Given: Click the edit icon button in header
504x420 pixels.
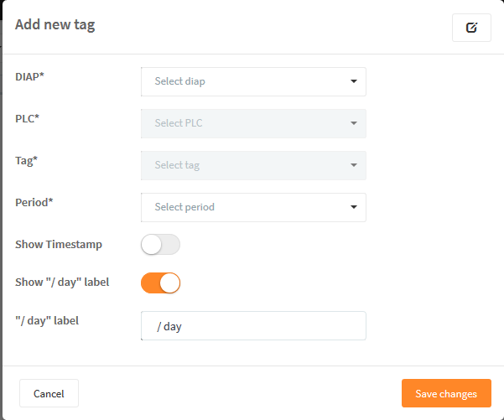Looking at the screenshot, I should (471, 28).
